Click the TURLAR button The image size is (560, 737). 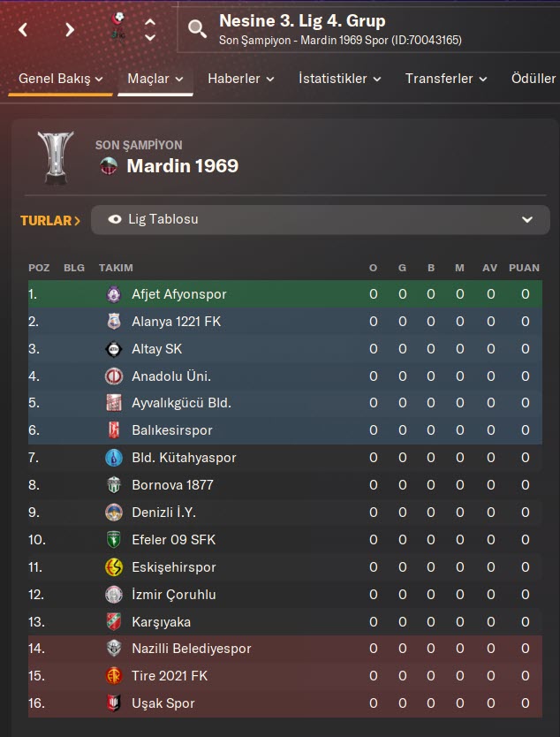click(50, 220)
